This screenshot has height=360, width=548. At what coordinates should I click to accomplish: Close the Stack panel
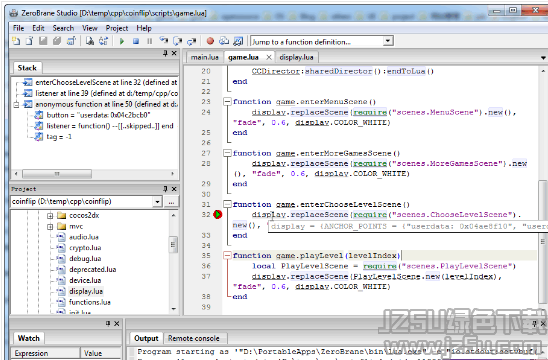174,53
